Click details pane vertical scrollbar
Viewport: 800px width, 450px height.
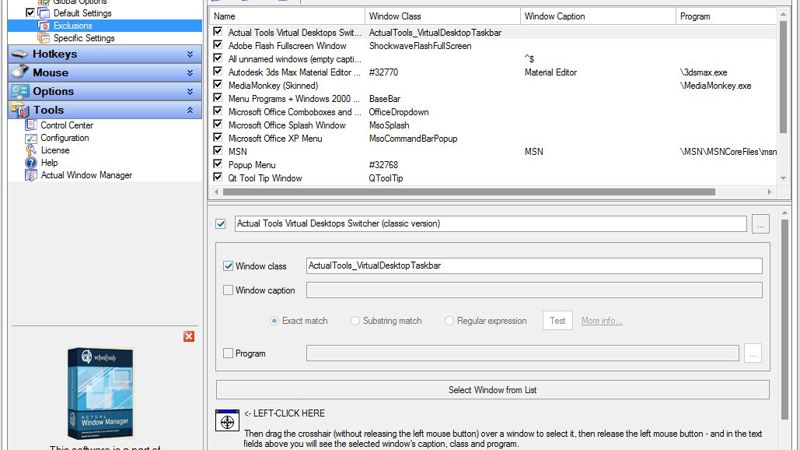pyautogui.click(x=784, y=319)
